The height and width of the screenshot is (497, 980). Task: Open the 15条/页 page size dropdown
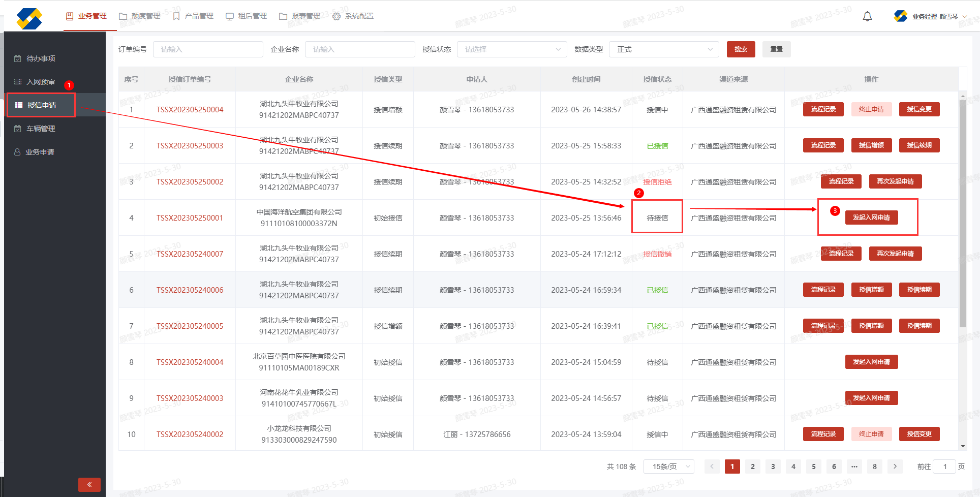click(x=668, y=467)
